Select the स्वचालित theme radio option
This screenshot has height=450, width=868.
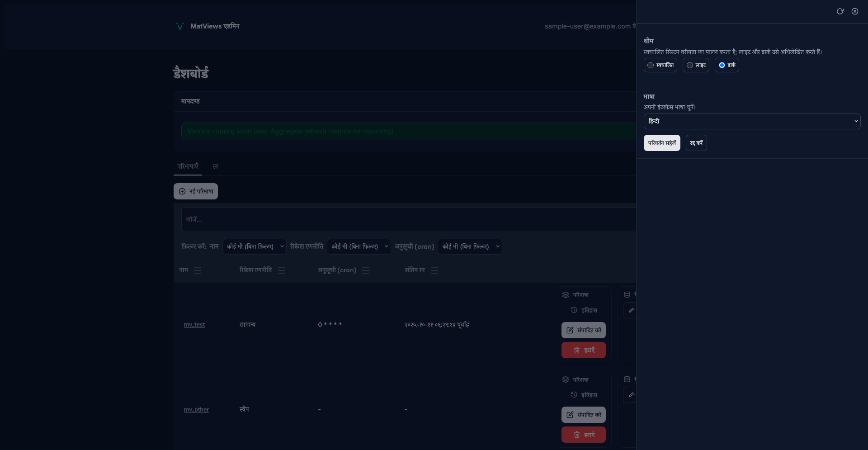[x=651, y=65]
